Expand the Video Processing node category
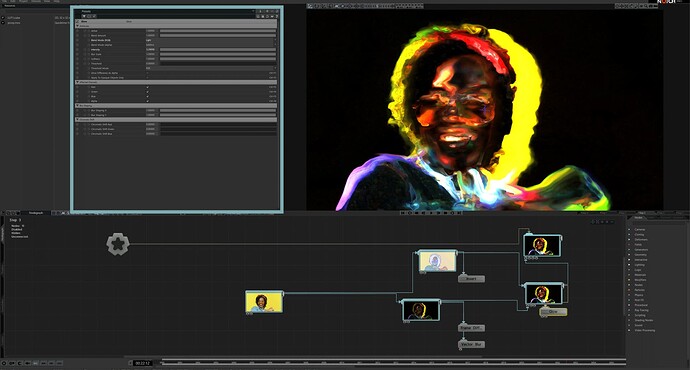This screenshot has width=690, height=370. 645,330
